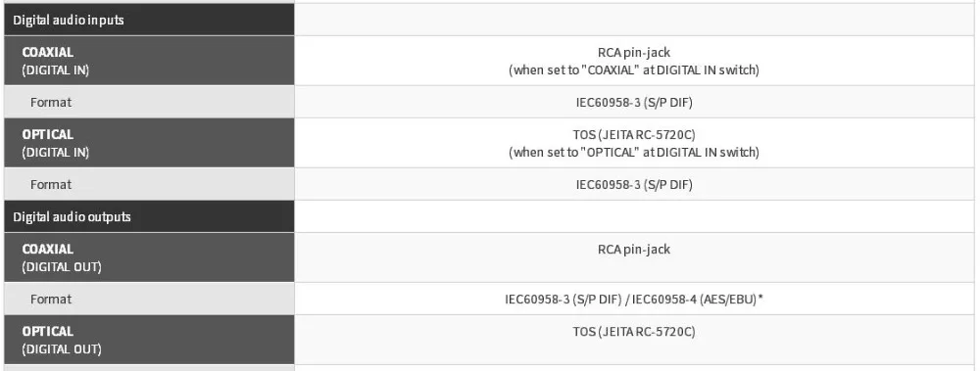The image size is (980, 371).
Task: Click the RCA pin-jack value for COAXIAL DIGITAL IN
Action: coord(634,53)
